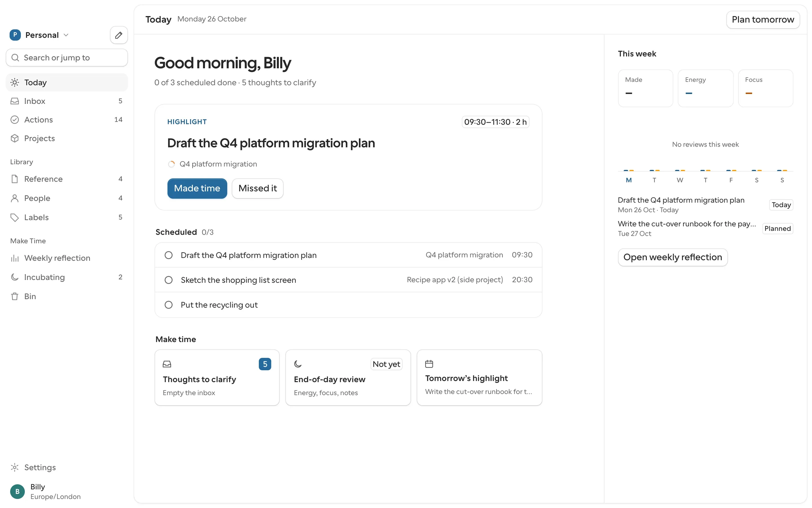Click the 'Recipe app v2 (side project)' label
The width and height of the screenshot is (812, 508).
(455, 279)
